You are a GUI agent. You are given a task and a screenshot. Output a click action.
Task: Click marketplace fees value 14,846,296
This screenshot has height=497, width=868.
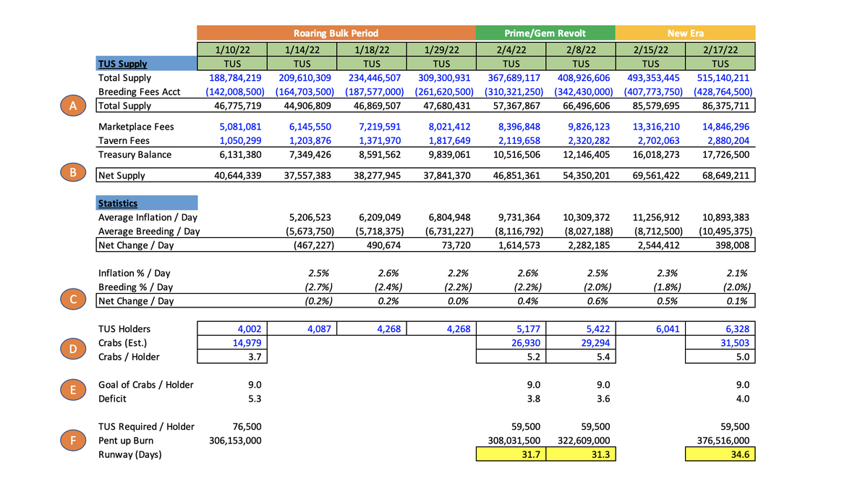(726, 127)
